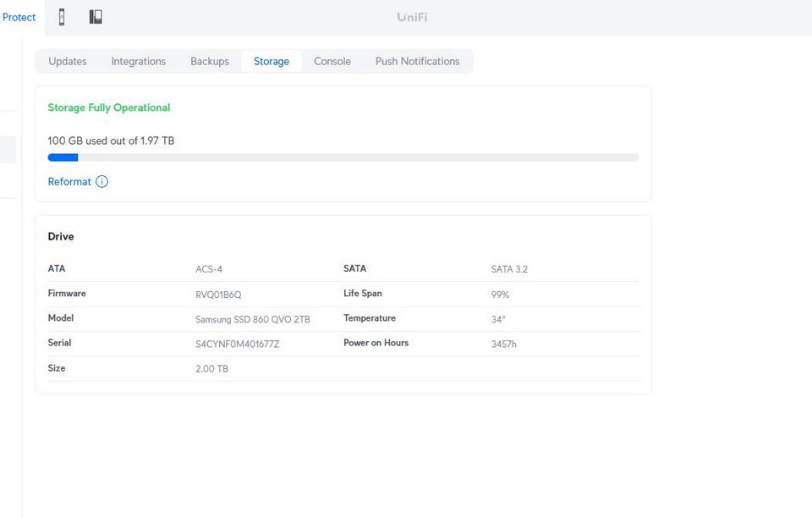Viewport: 812px width, 518px height.
Task: Click the firmware version RVQ01B6Q
Action: click(218, 295)
